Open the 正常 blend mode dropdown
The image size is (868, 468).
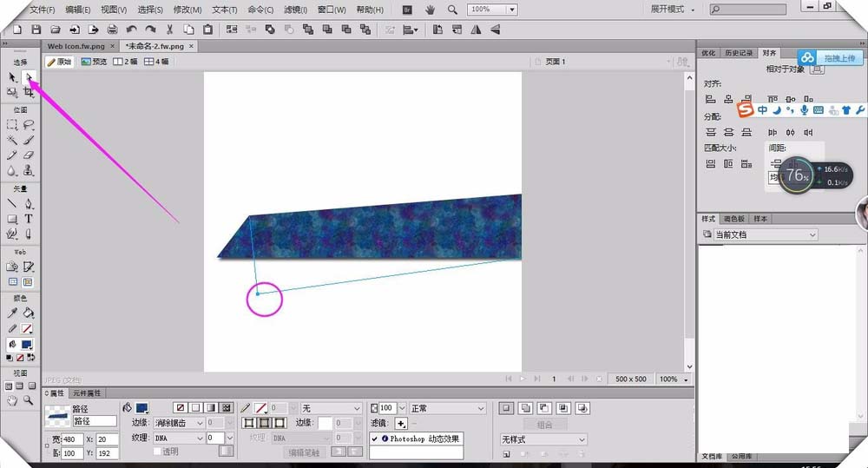tap(447, 408)
